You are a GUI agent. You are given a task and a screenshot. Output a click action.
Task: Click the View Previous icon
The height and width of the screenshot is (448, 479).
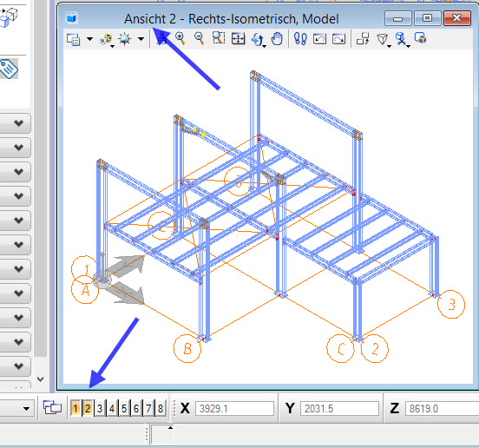pos(319,39)
